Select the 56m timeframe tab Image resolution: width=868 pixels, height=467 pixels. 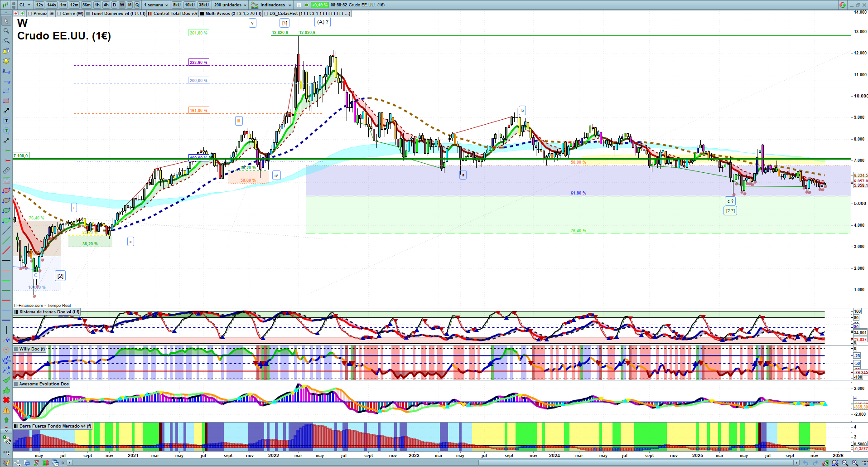click(86, 5)
